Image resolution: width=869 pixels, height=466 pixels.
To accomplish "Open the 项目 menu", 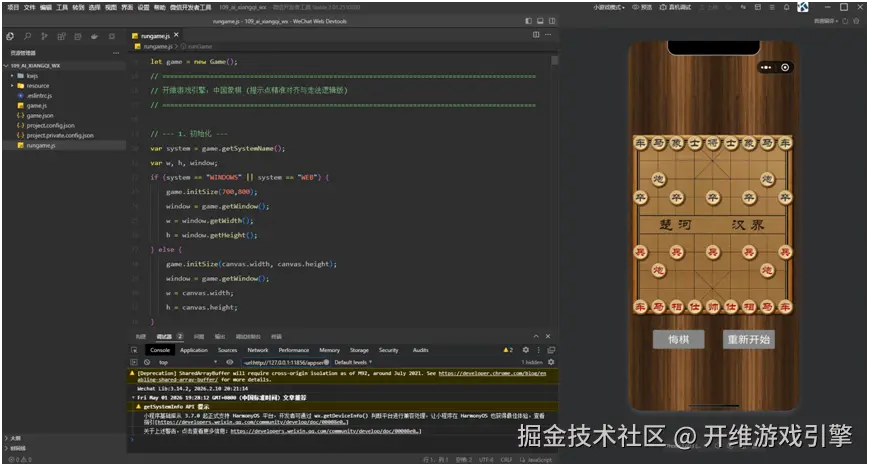I will (13, 7).
